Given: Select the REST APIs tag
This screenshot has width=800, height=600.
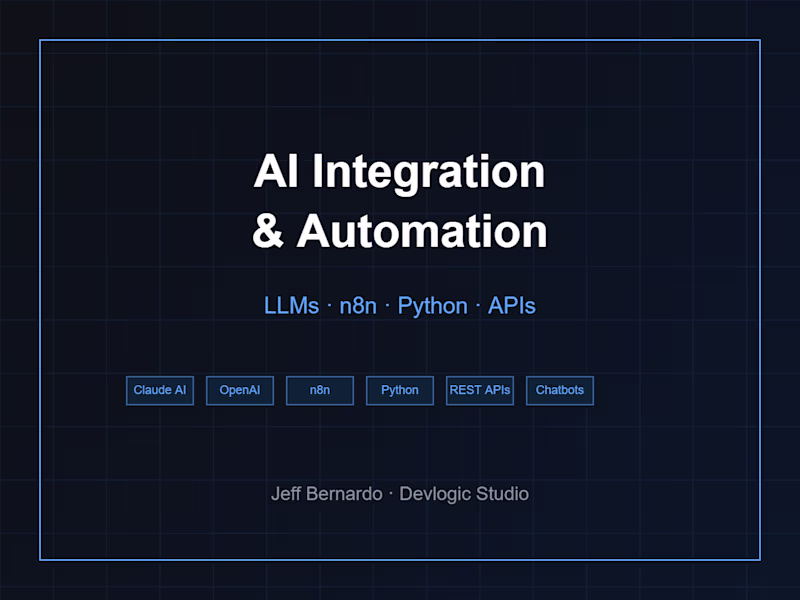Looking at the screenshot, I should coord(480,390).
